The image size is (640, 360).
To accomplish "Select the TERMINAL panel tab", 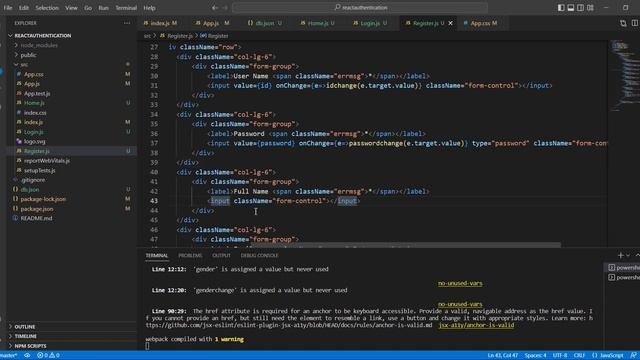I will [x=157, y=256].
